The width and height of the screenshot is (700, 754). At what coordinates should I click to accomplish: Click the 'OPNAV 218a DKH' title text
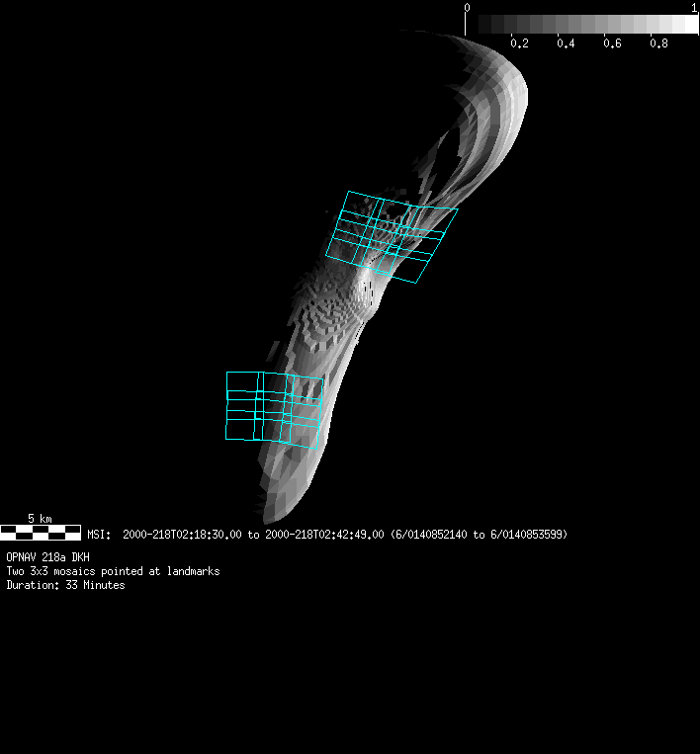point(47,557)
